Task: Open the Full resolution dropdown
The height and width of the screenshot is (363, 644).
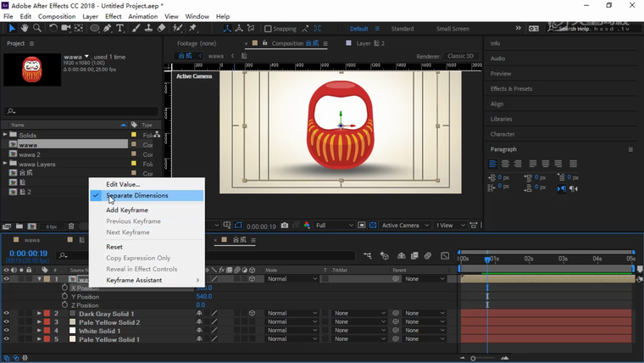Action: 334,226
